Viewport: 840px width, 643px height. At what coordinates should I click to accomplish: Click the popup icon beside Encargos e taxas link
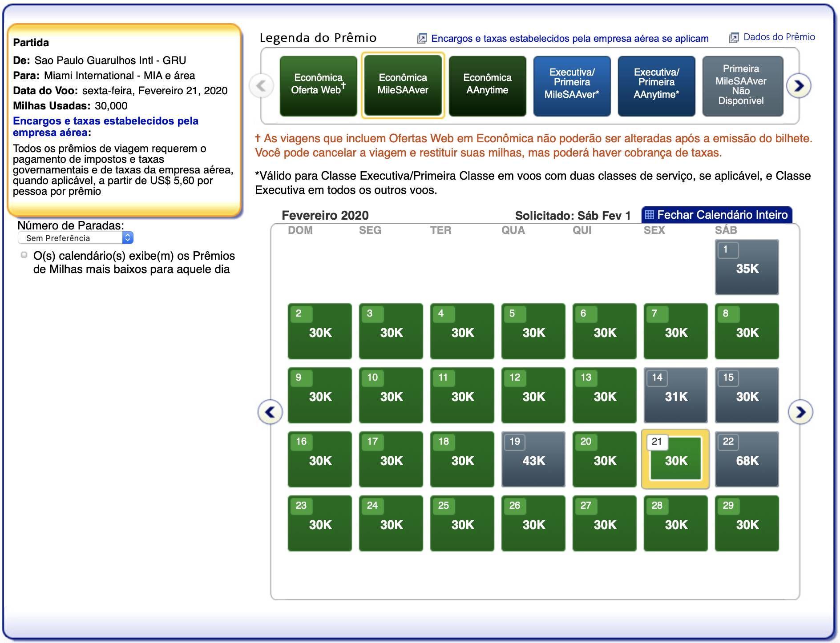tap(422, 39)
